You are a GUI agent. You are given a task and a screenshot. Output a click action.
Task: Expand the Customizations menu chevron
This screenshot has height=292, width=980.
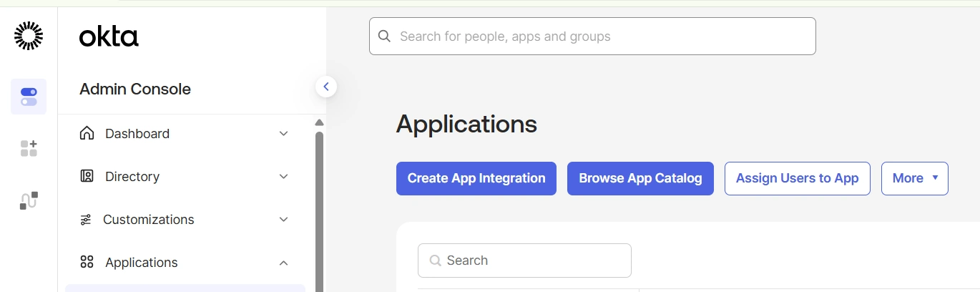(283, 220)
